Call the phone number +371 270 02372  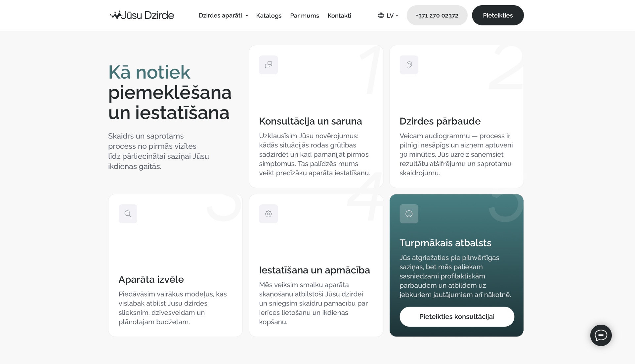point(437,15)
